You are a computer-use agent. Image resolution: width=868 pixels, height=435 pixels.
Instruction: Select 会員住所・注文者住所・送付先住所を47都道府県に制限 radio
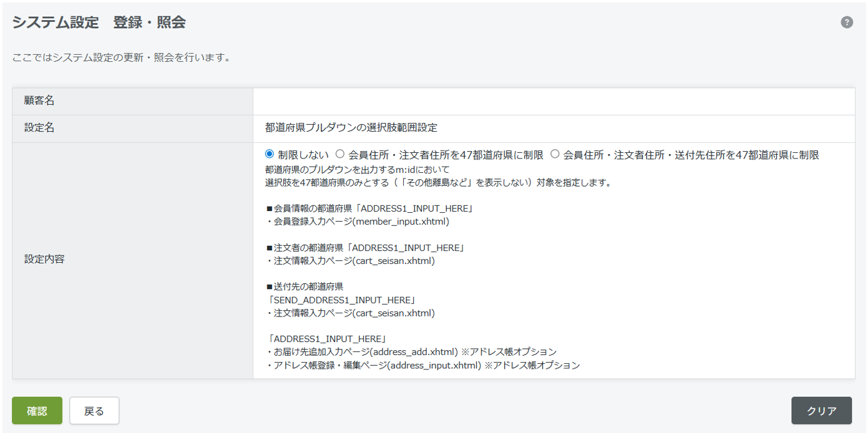pyautogui.click(x=555, y=154)
